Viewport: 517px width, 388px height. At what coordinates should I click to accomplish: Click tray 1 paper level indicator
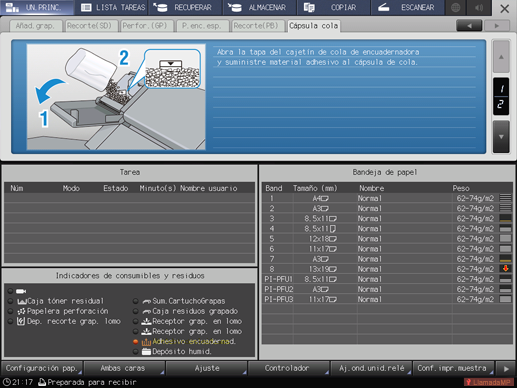(505, 198)
